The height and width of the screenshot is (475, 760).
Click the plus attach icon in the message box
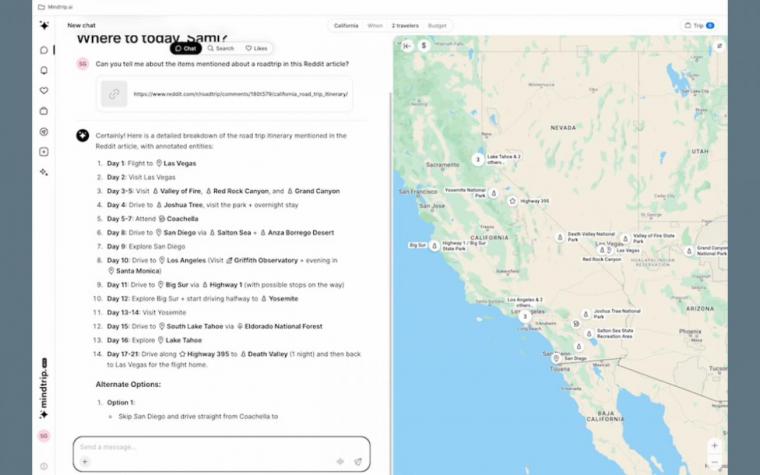coord(85,461)
